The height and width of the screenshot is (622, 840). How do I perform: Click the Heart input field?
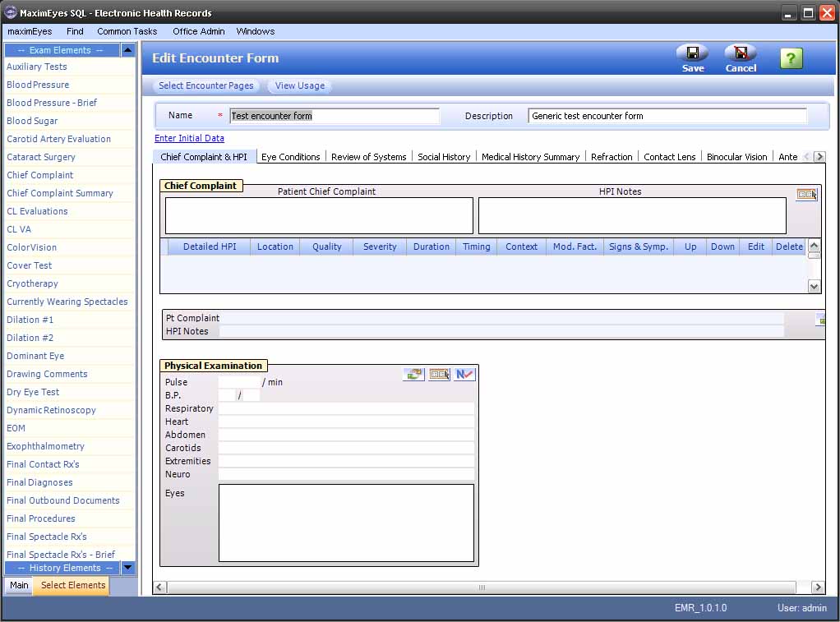pyautogui.click(x=346, y=422)
